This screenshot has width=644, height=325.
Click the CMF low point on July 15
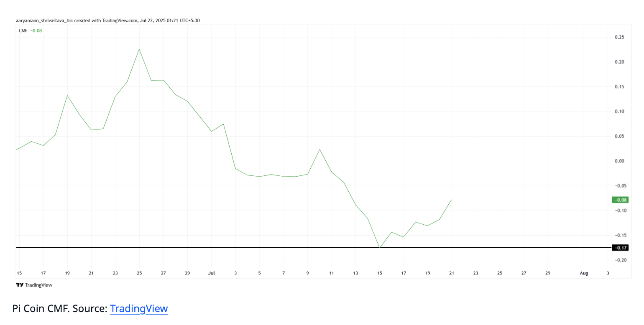380,248
